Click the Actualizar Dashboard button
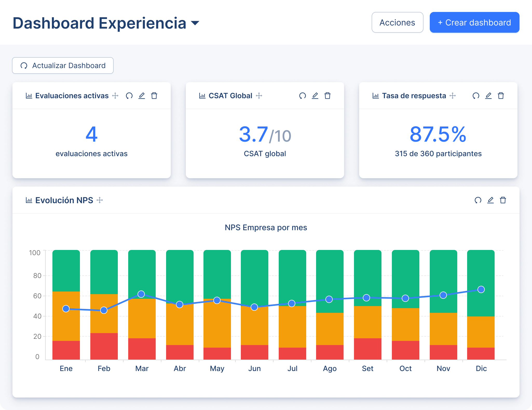 pyautogui.click(x=63, y=65)
